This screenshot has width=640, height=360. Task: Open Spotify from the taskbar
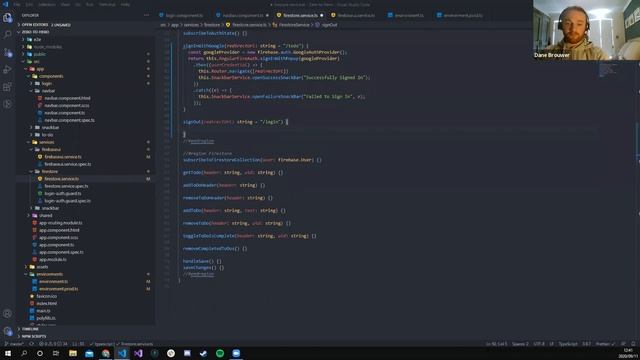220,353
